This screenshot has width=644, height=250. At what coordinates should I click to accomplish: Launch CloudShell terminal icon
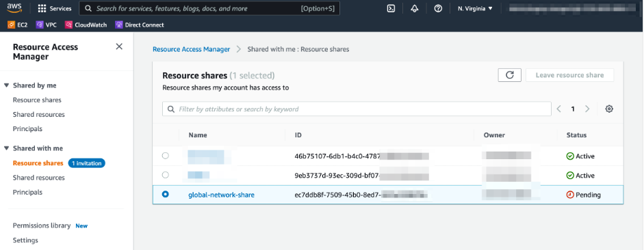(x=391, y=8)
